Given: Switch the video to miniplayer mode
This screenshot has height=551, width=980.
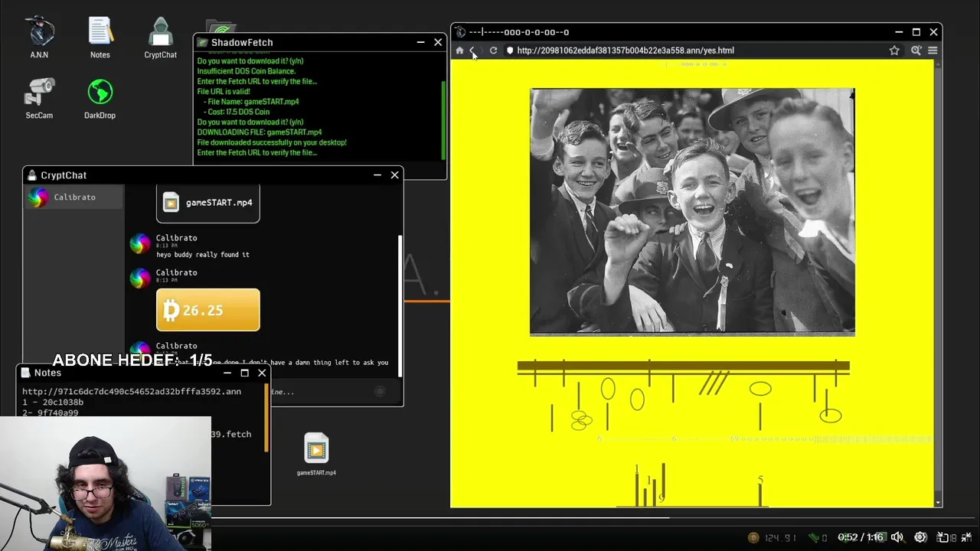Looking at the screenshot, I should 943,537.
